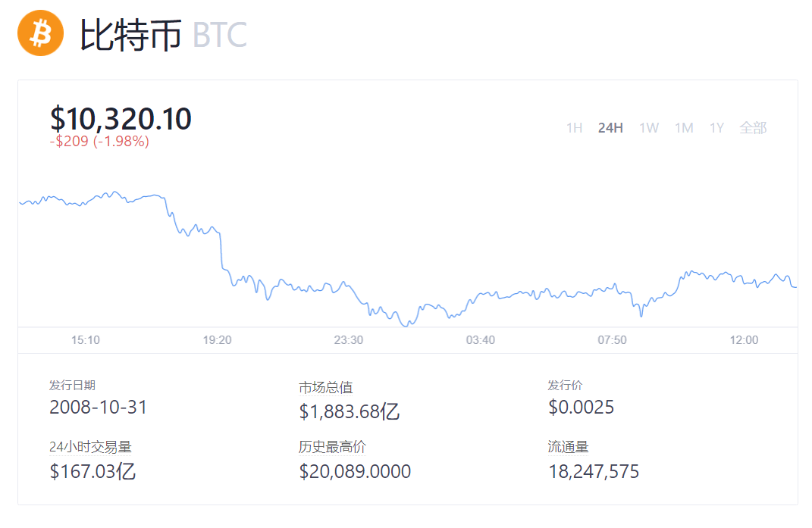Click the 比特币 title heading
Viewport: 812px width, 528px height.
coord(130,35)
